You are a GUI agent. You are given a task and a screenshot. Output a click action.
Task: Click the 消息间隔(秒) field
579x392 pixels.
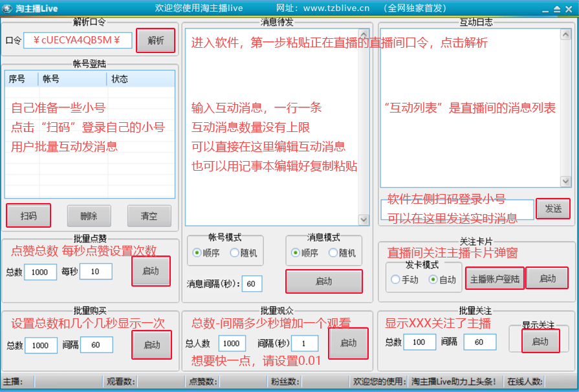pyautogui.click(x=252, y=284)
